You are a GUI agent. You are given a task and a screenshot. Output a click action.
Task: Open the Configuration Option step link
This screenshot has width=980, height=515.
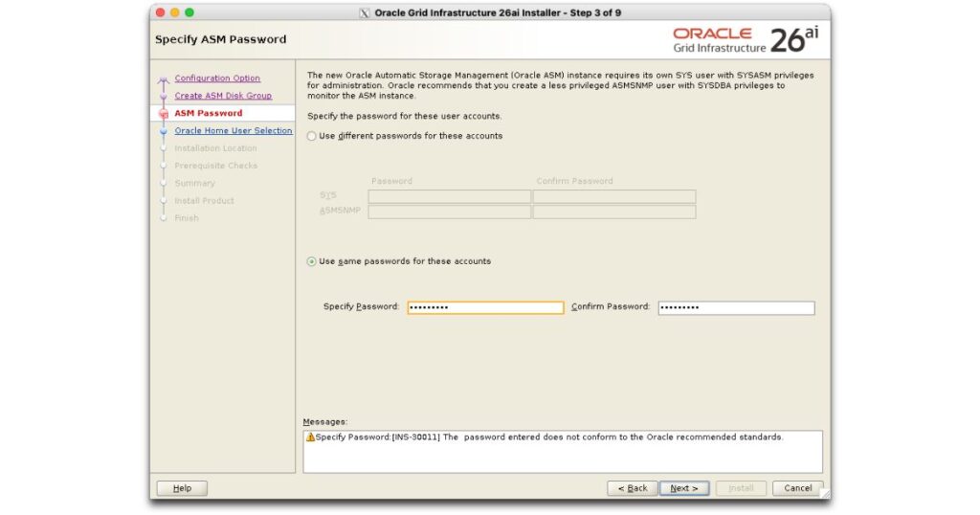point(217,78)
